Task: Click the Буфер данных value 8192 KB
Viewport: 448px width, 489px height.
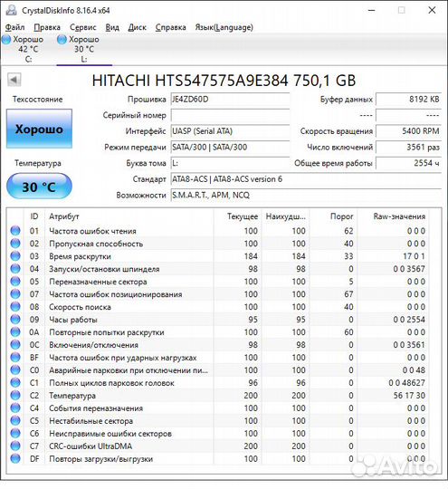Action: 408,100
